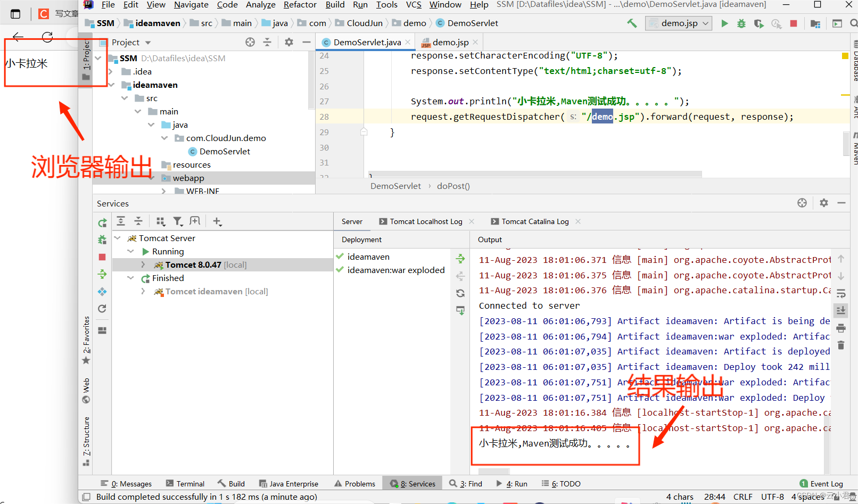
Task: Close the DemoServlet.java tab
Action: pos(408,42)
